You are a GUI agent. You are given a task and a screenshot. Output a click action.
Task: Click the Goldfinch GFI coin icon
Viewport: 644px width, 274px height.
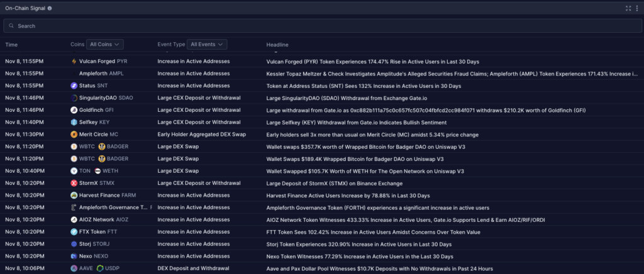point(74,110)
